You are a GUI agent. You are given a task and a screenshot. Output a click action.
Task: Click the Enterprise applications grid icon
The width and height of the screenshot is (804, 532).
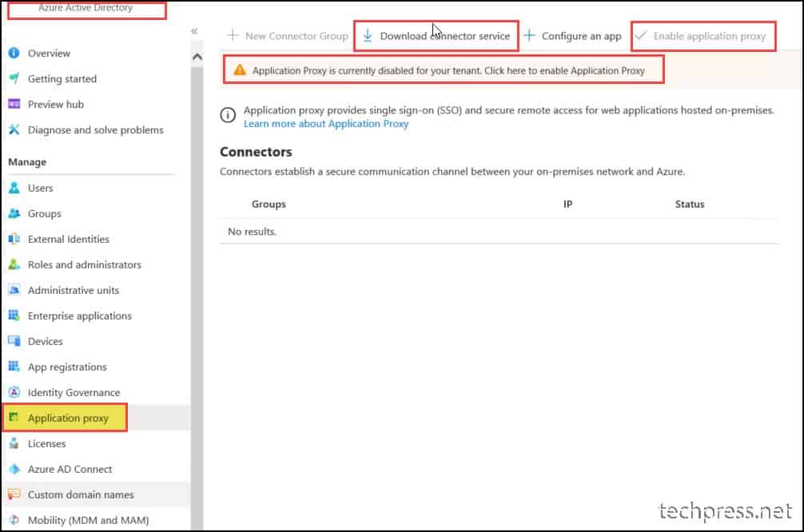(14, 316)
